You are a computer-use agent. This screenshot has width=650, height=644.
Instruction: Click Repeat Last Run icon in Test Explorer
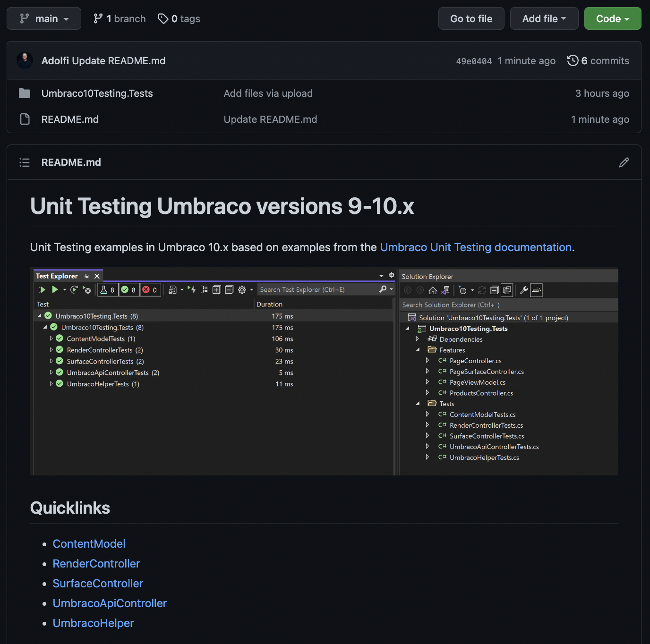(x=74, y=289)
